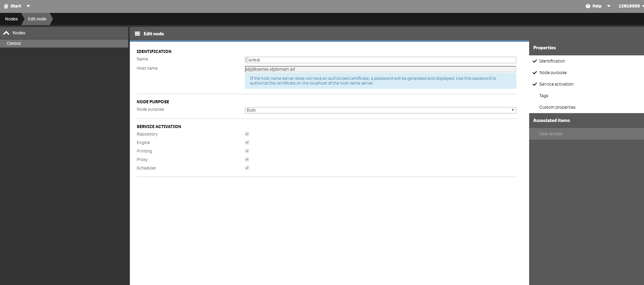Click the Help menu label

pyautogui.click(x=597, y=6)
